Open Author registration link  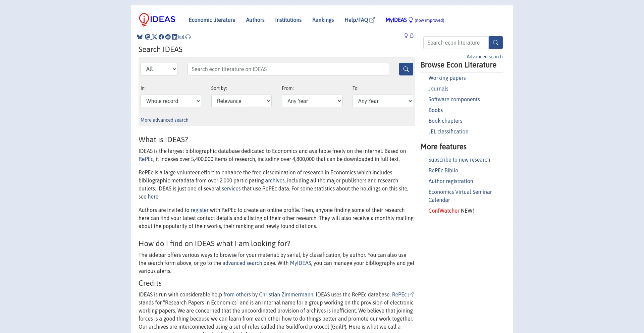coord(451,181)
